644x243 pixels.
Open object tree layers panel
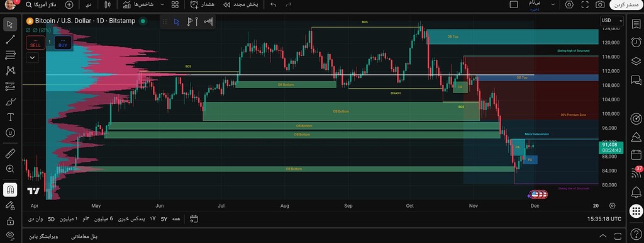(636, 61)
